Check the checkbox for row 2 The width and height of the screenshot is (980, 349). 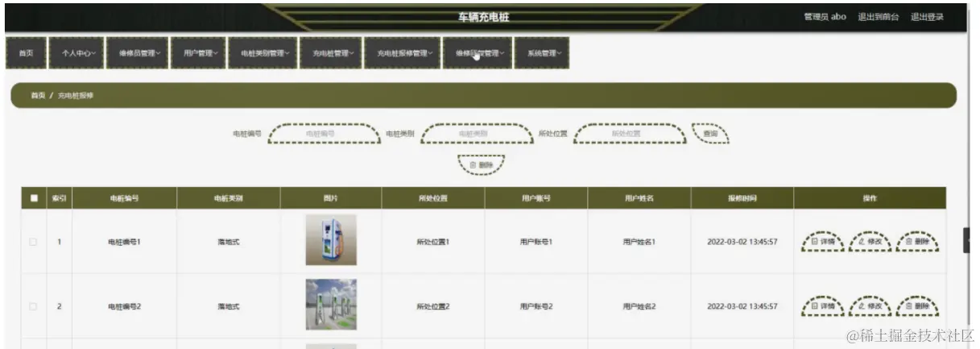[x=34, y=306]
